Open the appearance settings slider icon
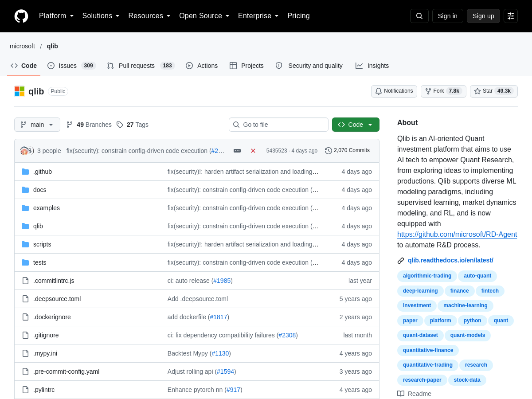This screenshot has height=399, width=532. click(511, 16)
